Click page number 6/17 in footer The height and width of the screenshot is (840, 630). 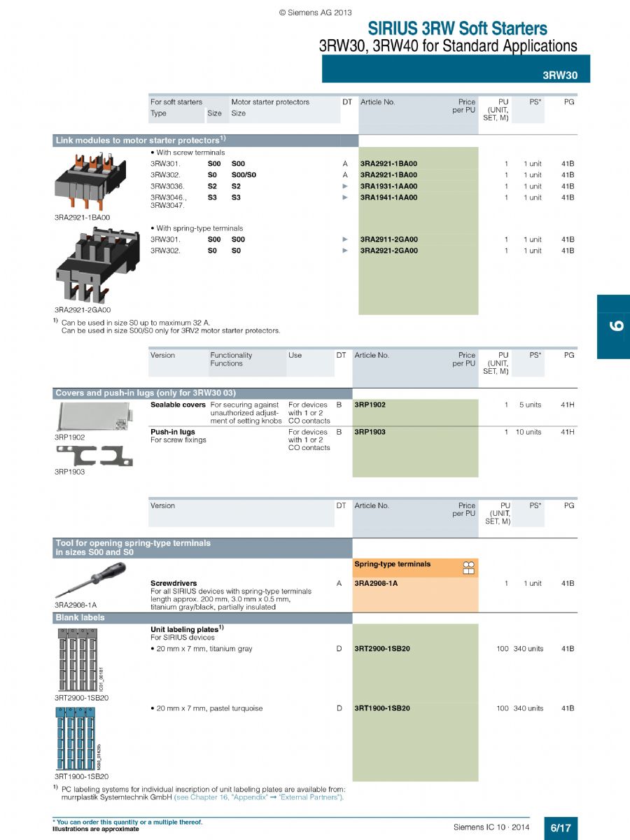(560, 828)
